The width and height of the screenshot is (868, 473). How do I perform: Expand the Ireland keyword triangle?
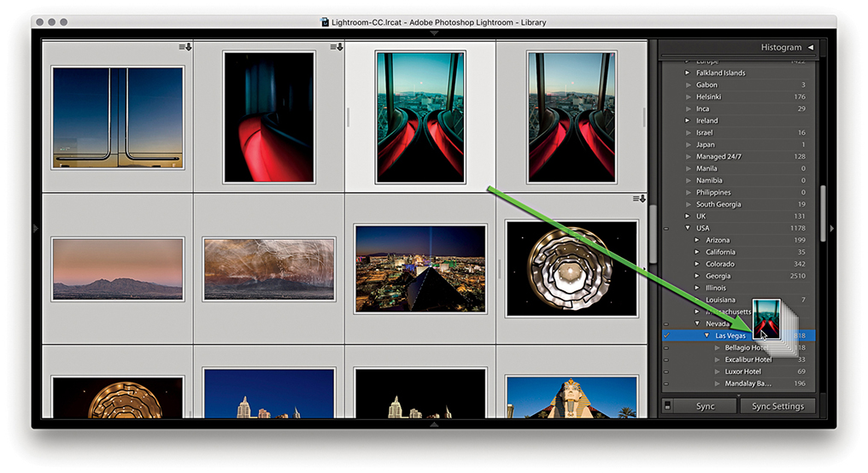(x=688, y=120)
